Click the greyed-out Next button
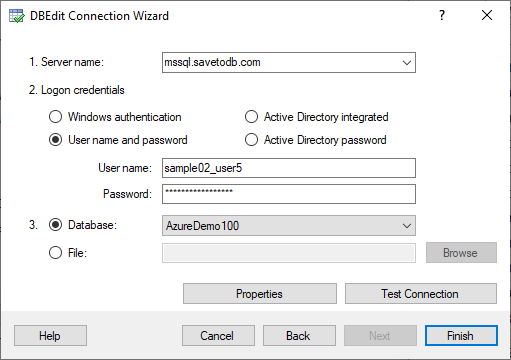The image size is (511, 360). click(x=380, y=336)
